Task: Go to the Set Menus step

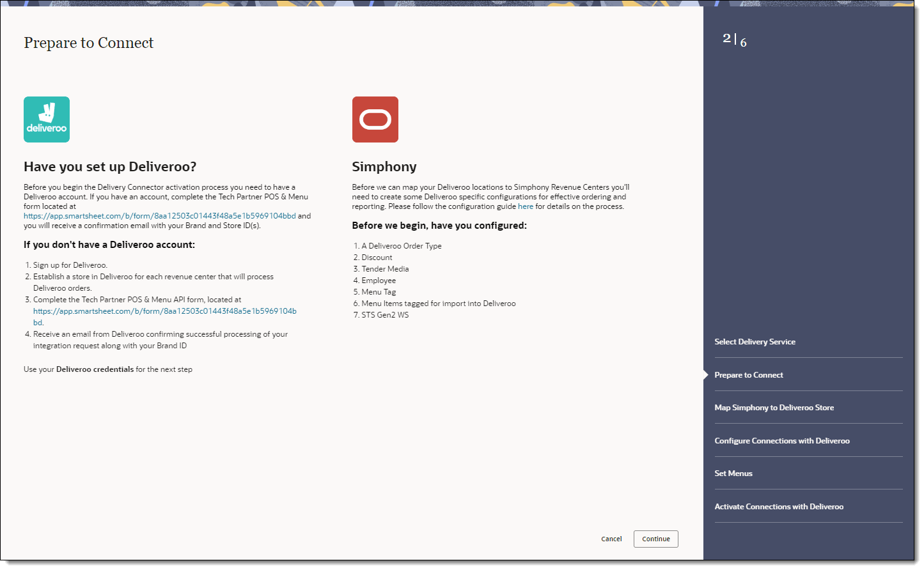Action: pos(733,474)
